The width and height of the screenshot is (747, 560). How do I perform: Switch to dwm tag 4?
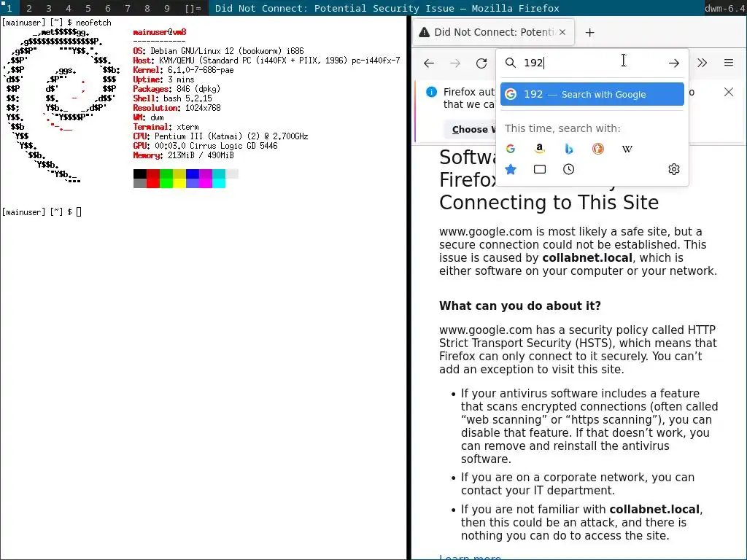(68, 8)
